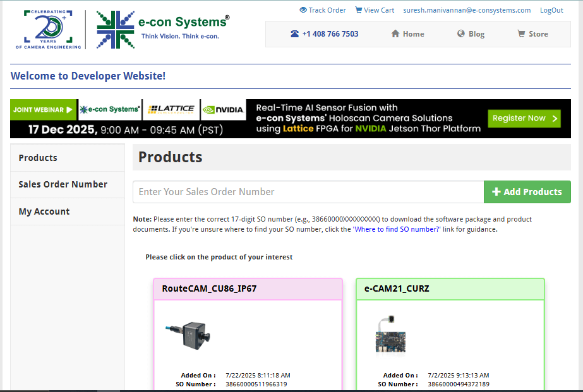Open the RouteCAM_CU86_IP67 product header
Viewport: 583px width, 392px height.
[x=248, y=288]
